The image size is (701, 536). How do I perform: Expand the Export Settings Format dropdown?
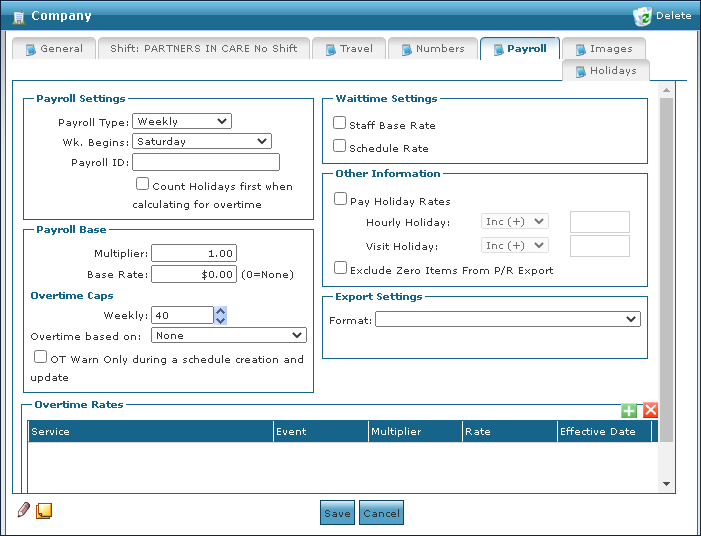(508, 319)
